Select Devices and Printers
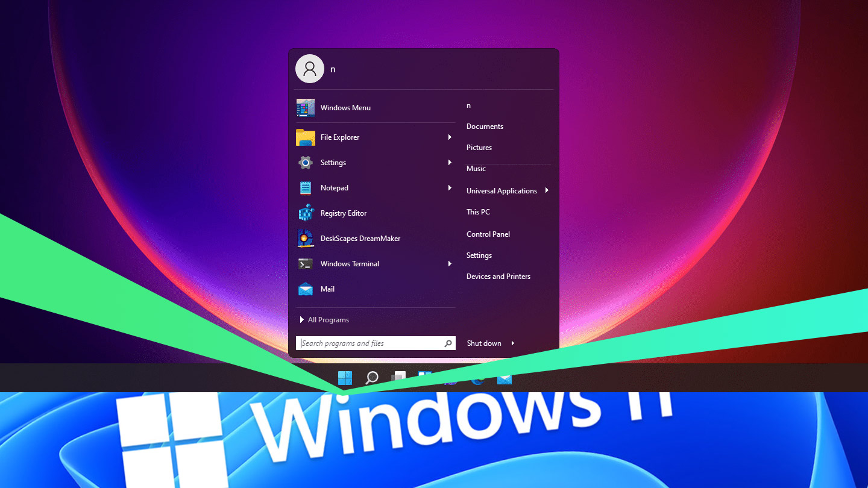This screenshot has height=488, width=868. [498, 277]
